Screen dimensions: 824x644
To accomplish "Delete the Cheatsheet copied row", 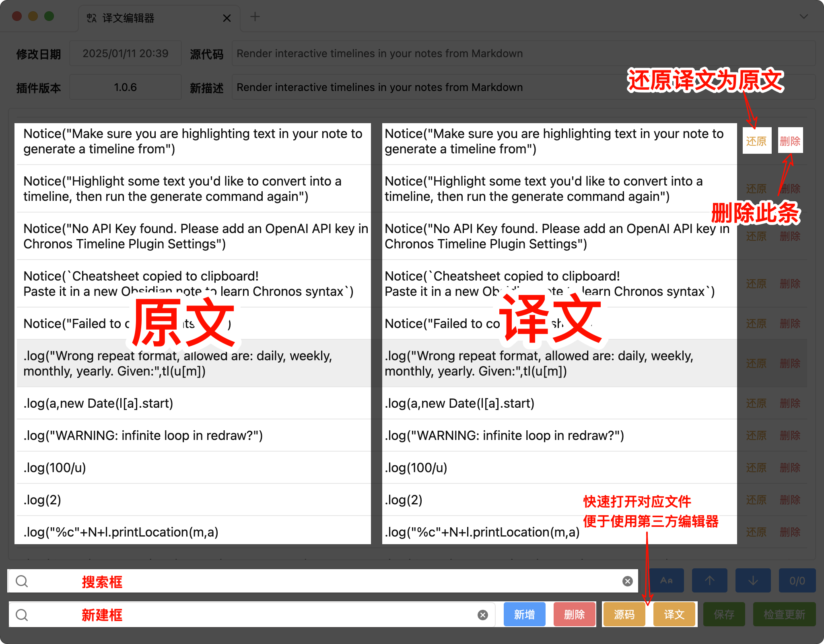I will point(790,284).
